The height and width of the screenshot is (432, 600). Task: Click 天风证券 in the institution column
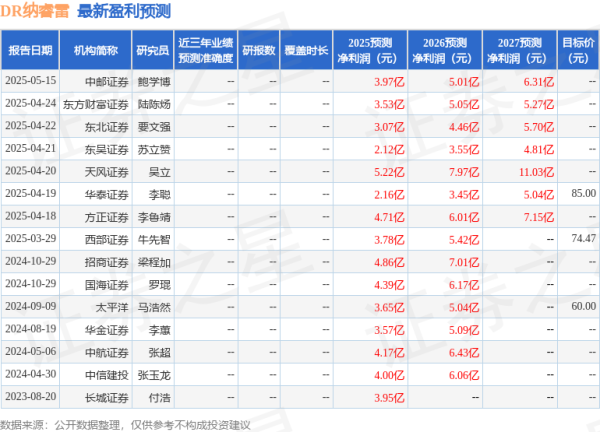tap(104, 170)
